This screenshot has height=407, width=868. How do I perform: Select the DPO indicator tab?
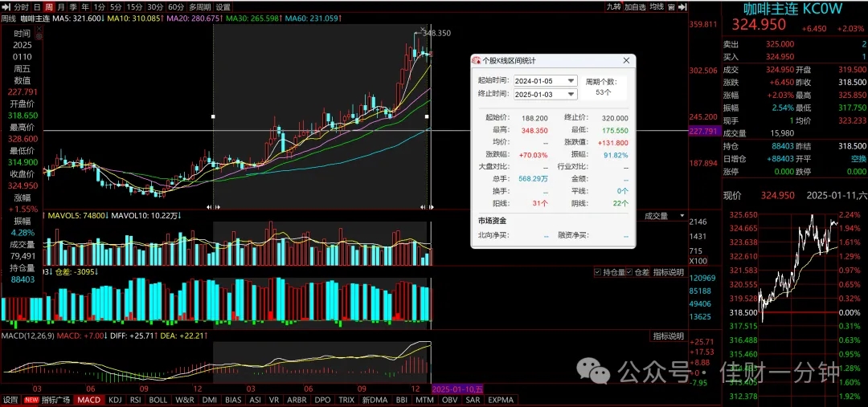322,400
